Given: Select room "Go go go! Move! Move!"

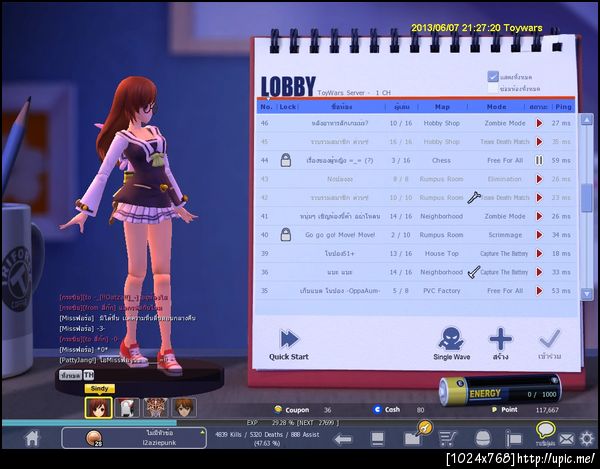Looking at the screenshot, I should tap(416, 234).
